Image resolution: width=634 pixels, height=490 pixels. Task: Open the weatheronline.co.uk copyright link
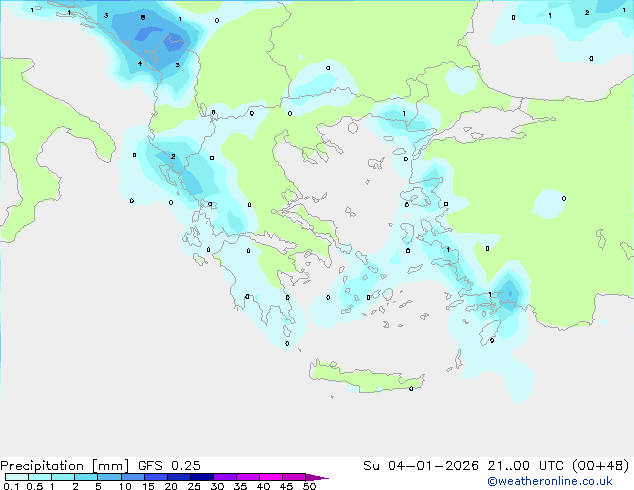[550, 481]
